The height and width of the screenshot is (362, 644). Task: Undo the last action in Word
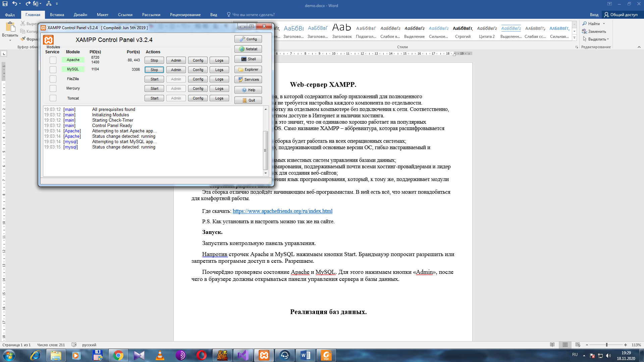pyautogui.click(x=14, y=4)
